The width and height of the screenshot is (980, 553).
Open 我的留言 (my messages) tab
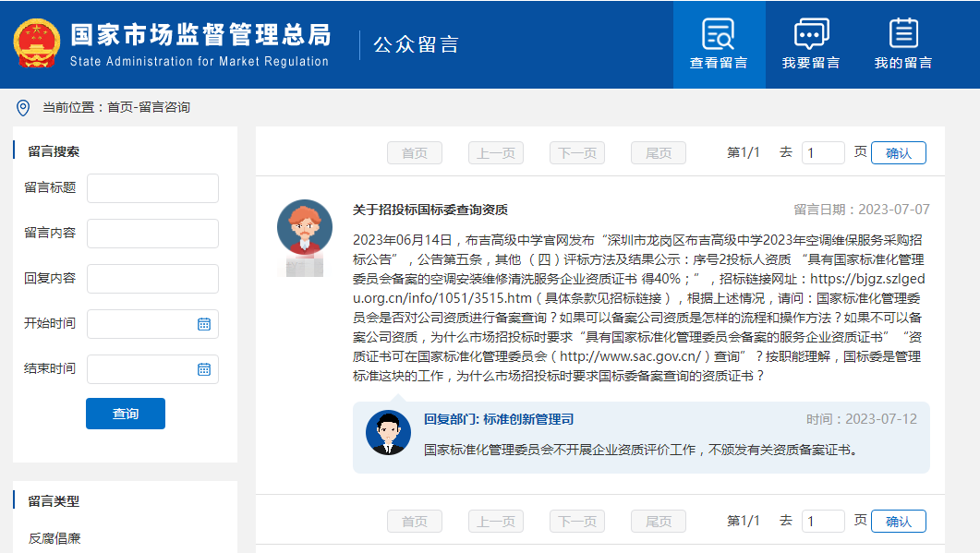pos(903,44)
